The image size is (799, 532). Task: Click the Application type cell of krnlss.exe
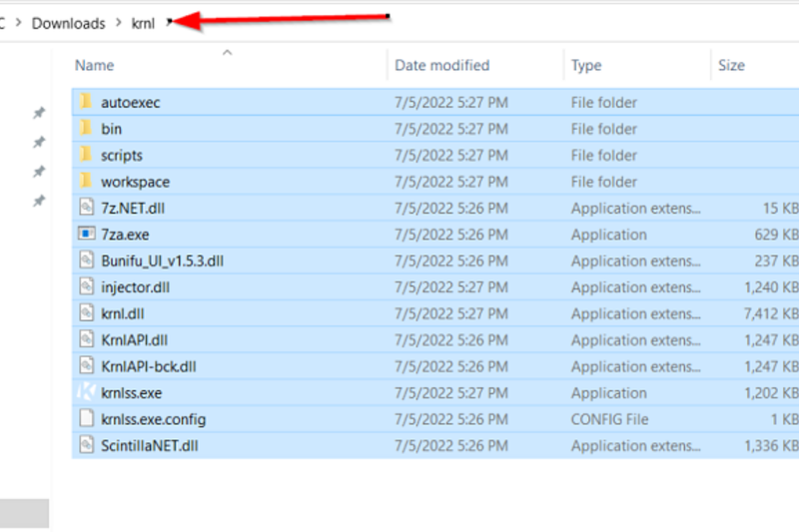click(x=609, y=393)
